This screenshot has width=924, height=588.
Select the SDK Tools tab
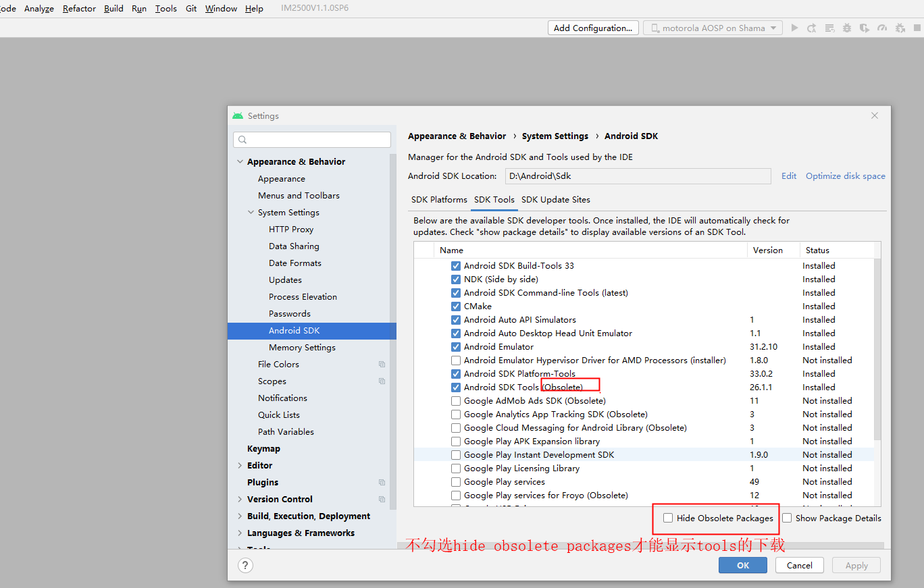point(494,200)
